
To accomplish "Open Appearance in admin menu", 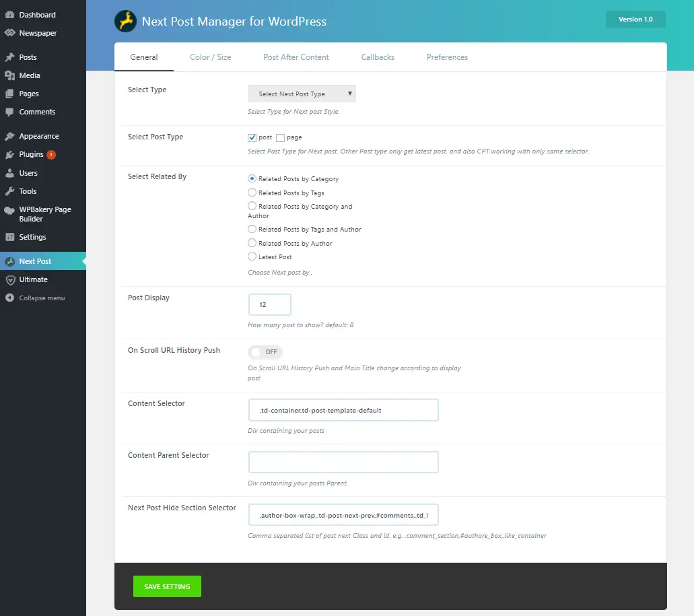I will (x=43, y=136).
